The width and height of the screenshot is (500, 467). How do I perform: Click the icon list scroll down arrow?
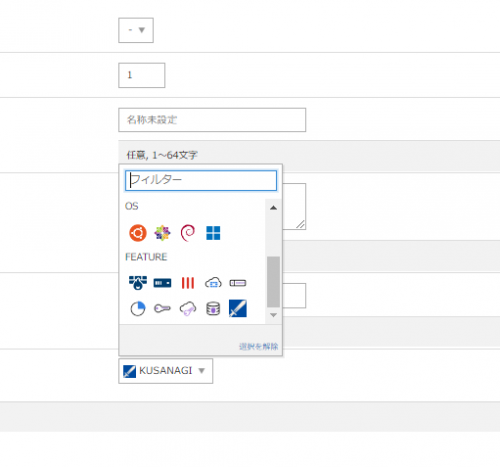tap(273, 315)
